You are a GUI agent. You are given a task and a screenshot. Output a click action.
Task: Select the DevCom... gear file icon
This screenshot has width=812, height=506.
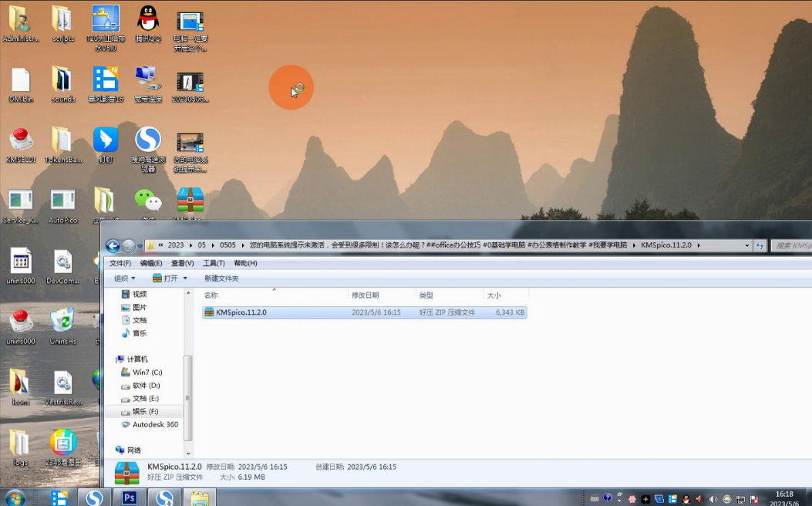click(62, 267)
